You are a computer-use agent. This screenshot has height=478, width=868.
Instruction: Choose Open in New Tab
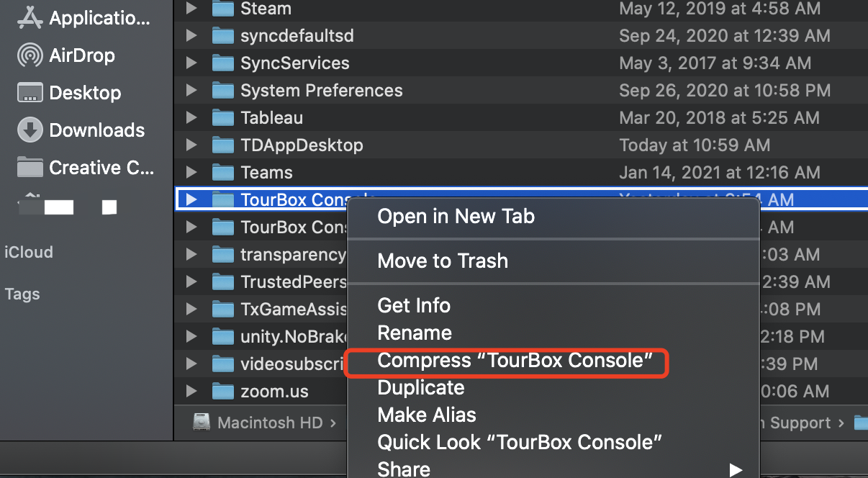click(x=456, y=216)
